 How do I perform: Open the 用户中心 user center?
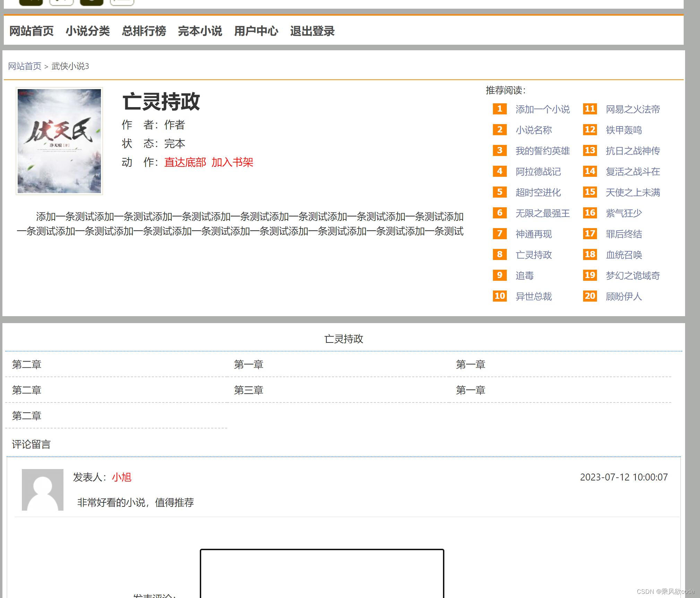[x=256, y=31]
